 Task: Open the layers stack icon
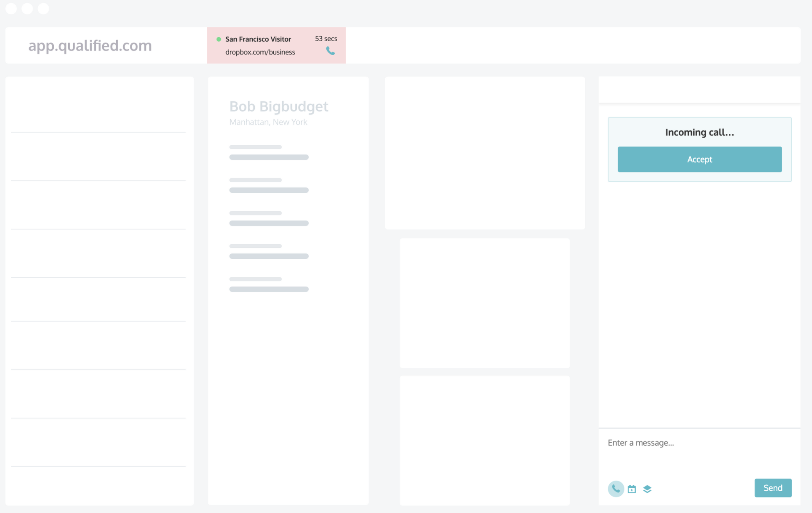point(647,489)
